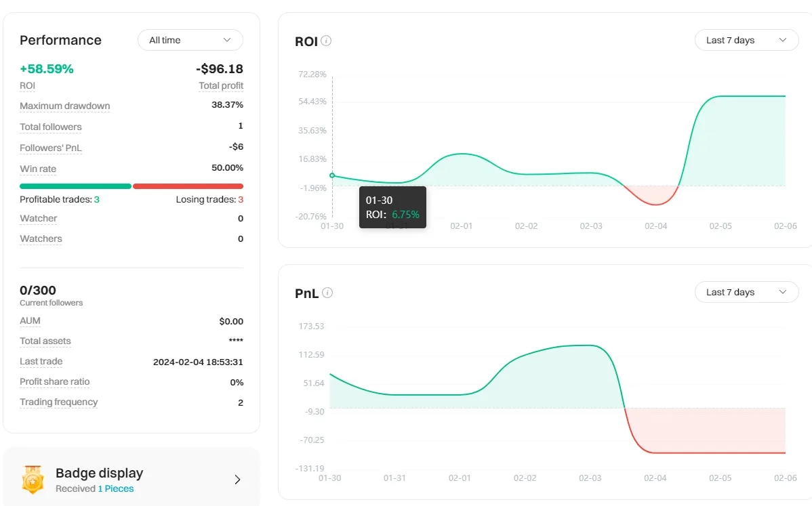Click the gold badge medal icon
The image size is (812, 506).
point(33,479)
